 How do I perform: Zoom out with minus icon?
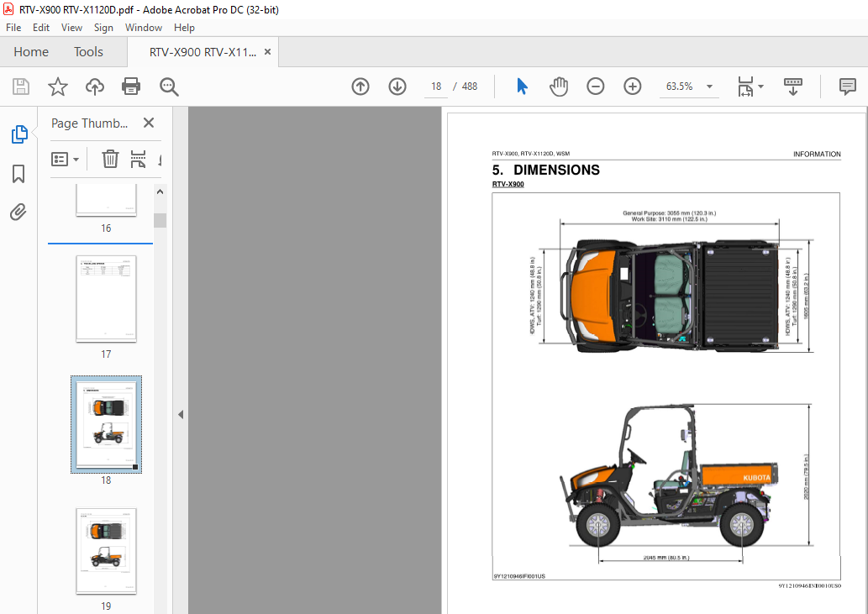point(596,87)
